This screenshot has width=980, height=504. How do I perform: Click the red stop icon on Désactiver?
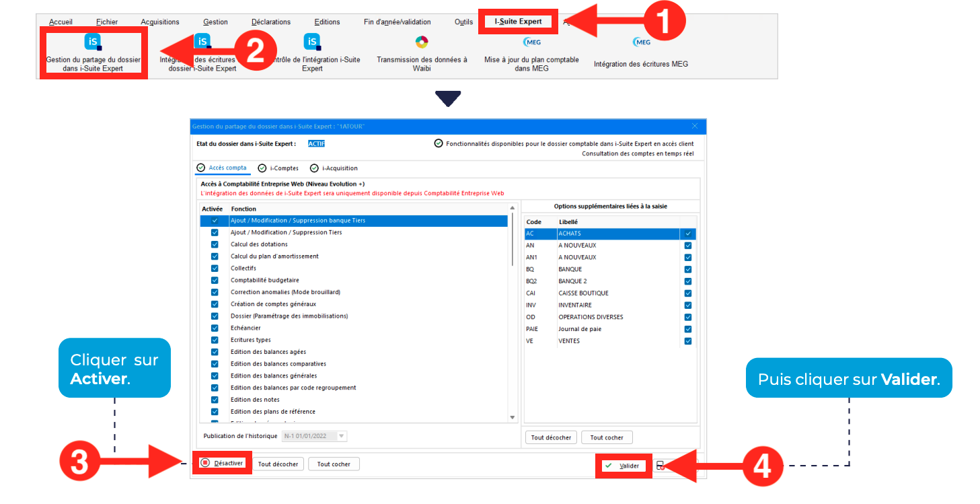[x=205, y=463]
